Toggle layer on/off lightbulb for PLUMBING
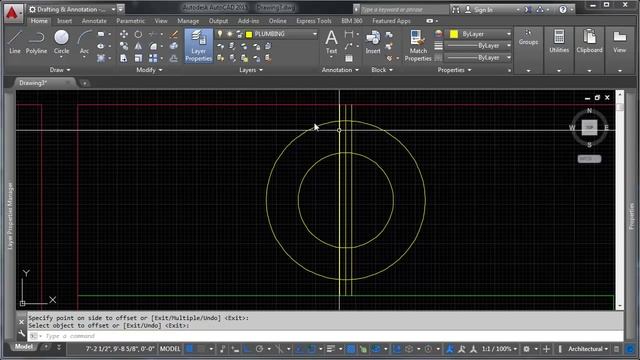This screenshot has width=640, height=360. click(x=220, y=34)
